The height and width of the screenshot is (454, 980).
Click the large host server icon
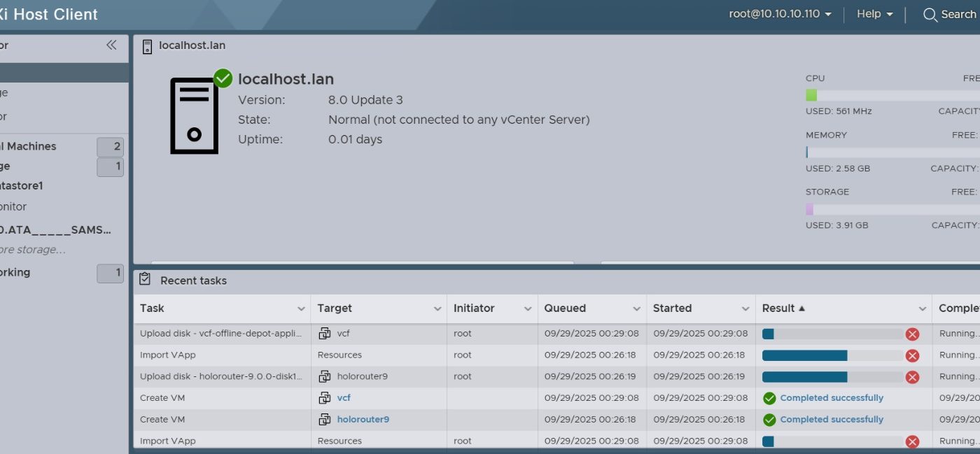click(195, 115)
